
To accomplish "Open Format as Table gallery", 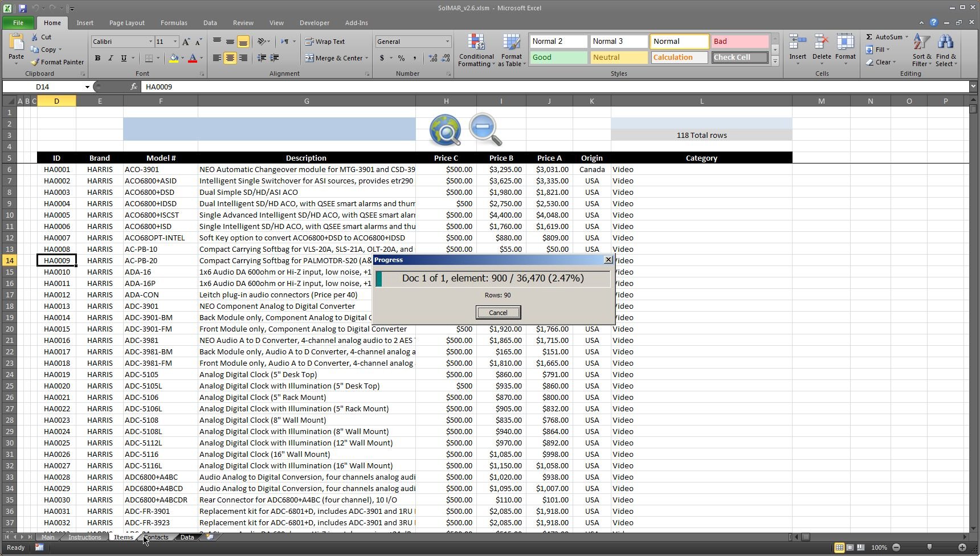I will (511, 50).
